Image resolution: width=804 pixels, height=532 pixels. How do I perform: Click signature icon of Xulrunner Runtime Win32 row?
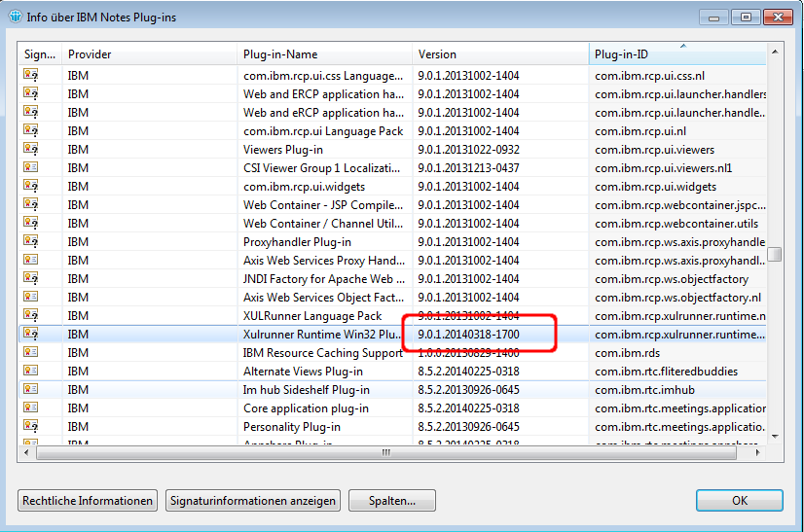click(x=30, y=335)
